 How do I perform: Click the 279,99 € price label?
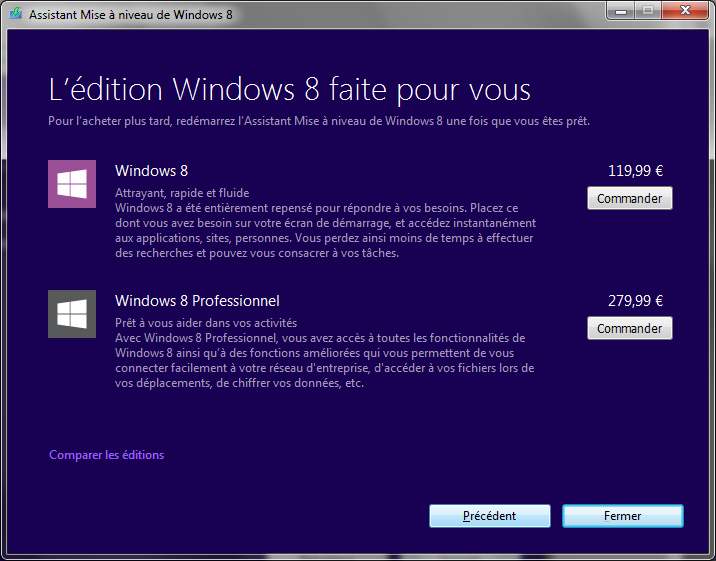635,301
